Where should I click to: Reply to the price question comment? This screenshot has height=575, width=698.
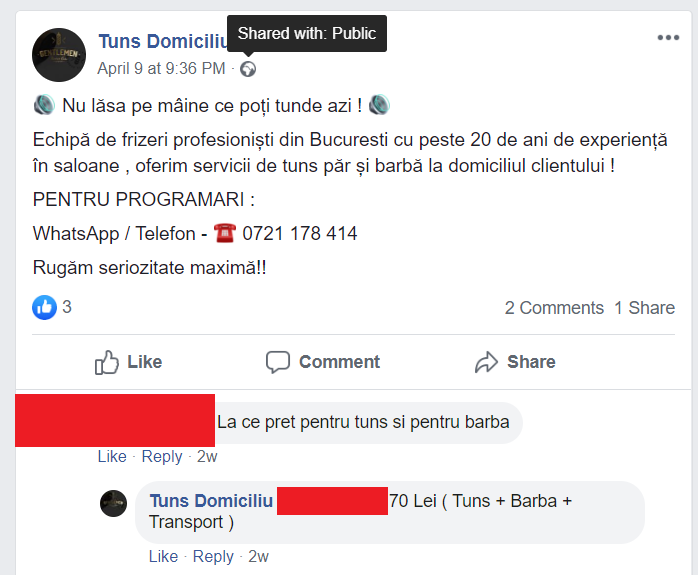(x=162, y=456)
